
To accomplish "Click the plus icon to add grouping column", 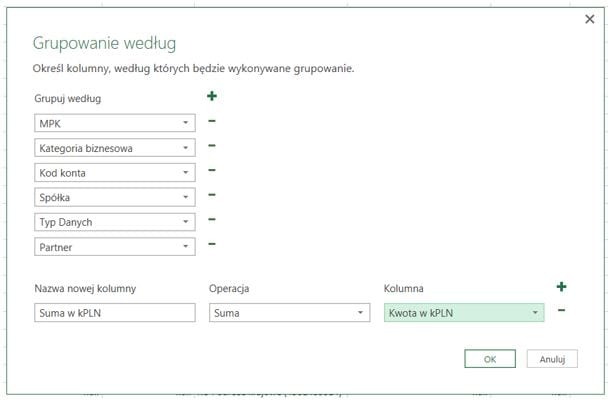I will click(211, 97).
